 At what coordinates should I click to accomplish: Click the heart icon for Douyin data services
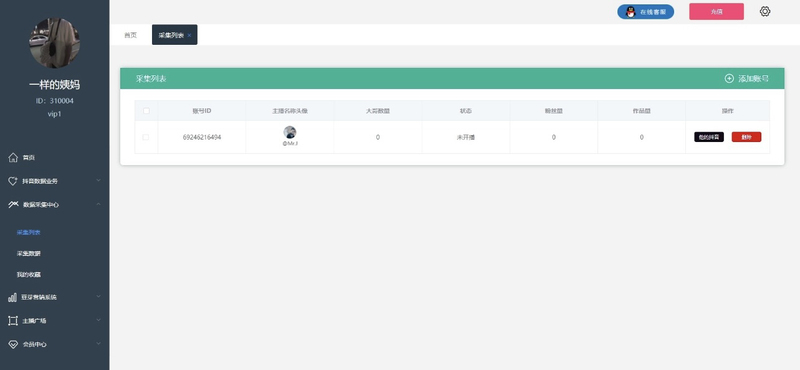click(x=13, y=181)
